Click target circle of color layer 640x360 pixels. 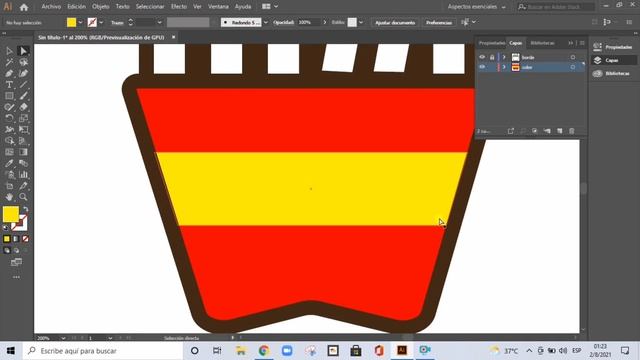pos(573,67)
